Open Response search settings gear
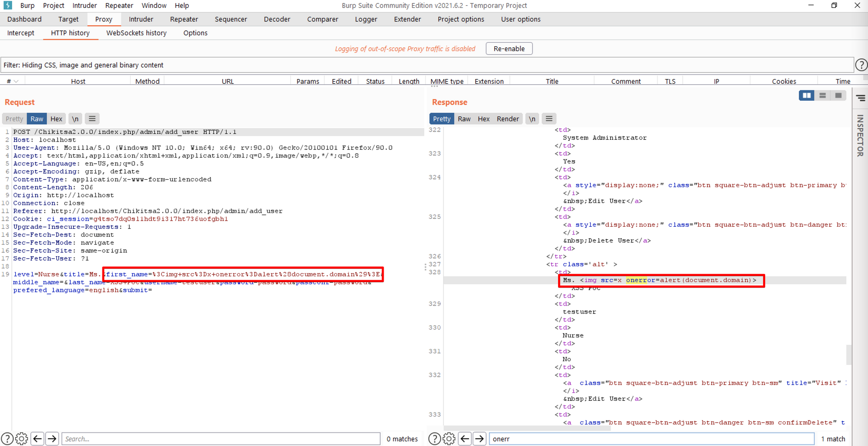 [x=449, y=439]
